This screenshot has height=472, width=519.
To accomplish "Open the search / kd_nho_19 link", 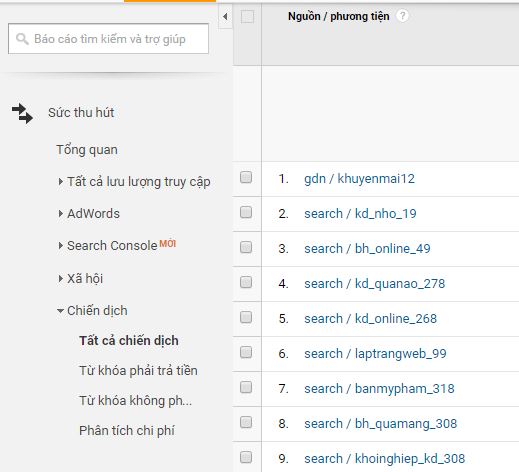I will [x=360, y=214].
